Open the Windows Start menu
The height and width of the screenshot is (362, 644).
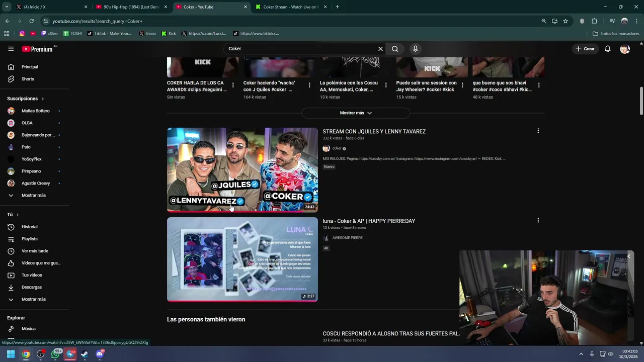tap(11, 354)
